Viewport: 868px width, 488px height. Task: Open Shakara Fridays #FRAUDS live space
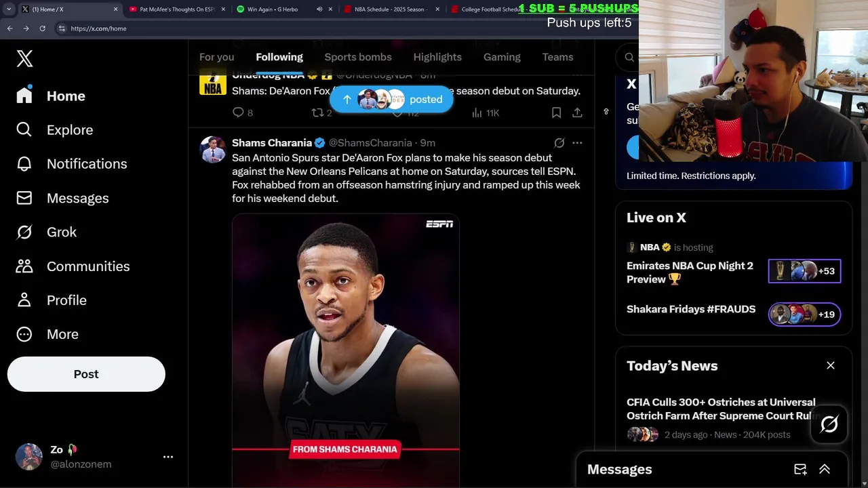pos(691,309)
